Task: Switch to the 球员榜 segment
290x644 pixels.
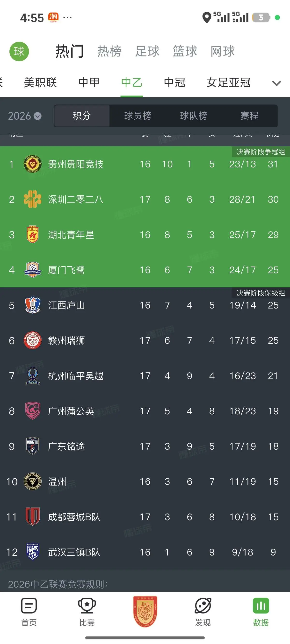Action: pyautogui.click(x=138, y=116)
